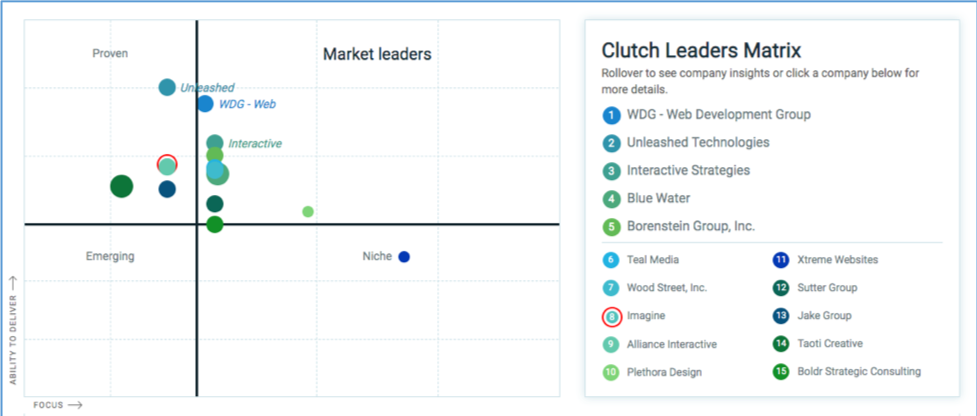Click the number 15 badge in the legend
This screenshot has width=977, height=416.
click(x=781, y=372)
